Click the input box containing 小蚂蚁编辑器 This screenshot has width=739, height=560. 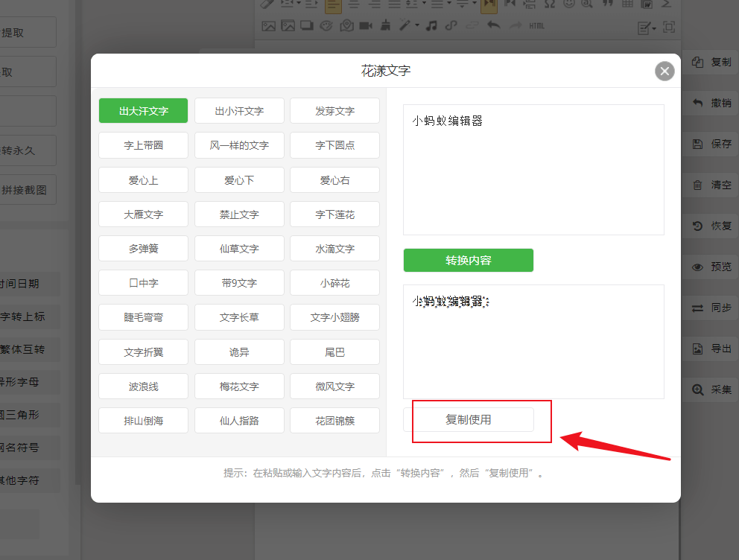(533, 170)
